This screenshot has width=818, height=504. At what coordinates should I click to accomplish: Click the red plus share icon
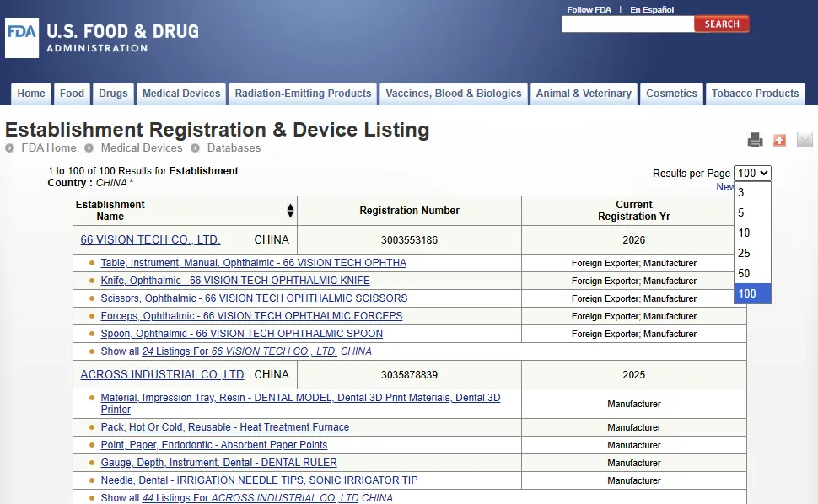[x=779, y=140]
